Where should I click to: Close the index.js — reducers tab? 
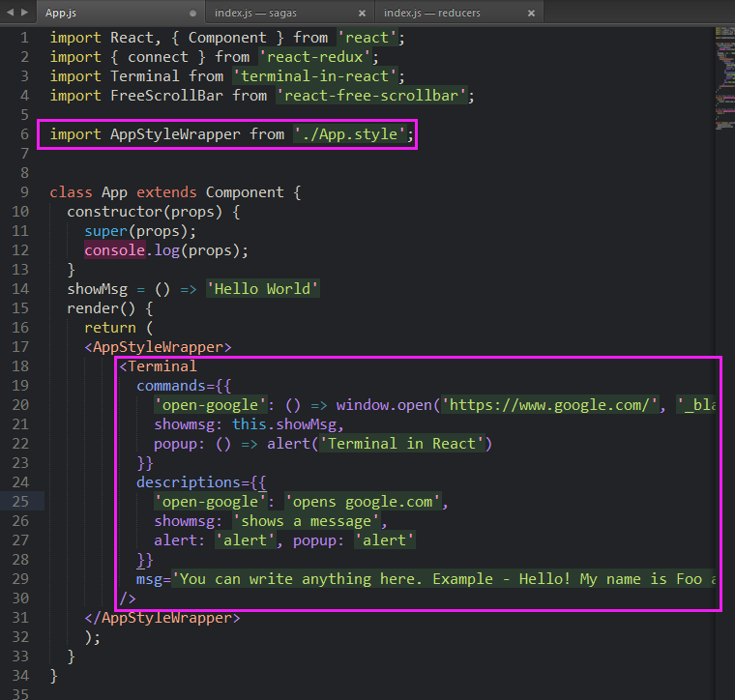pos(531,14)
